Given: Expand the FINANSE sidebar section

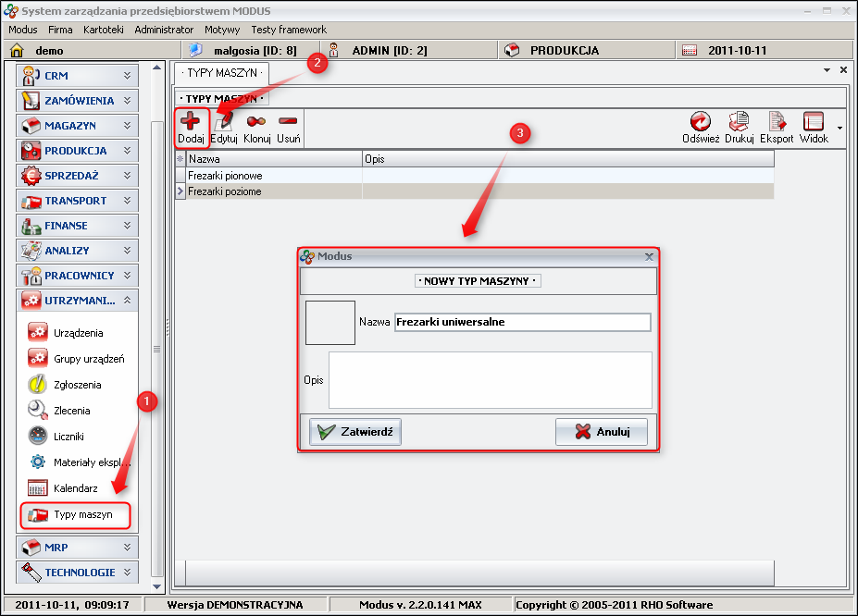Looking at the screenshot, I should click(77, 225).
